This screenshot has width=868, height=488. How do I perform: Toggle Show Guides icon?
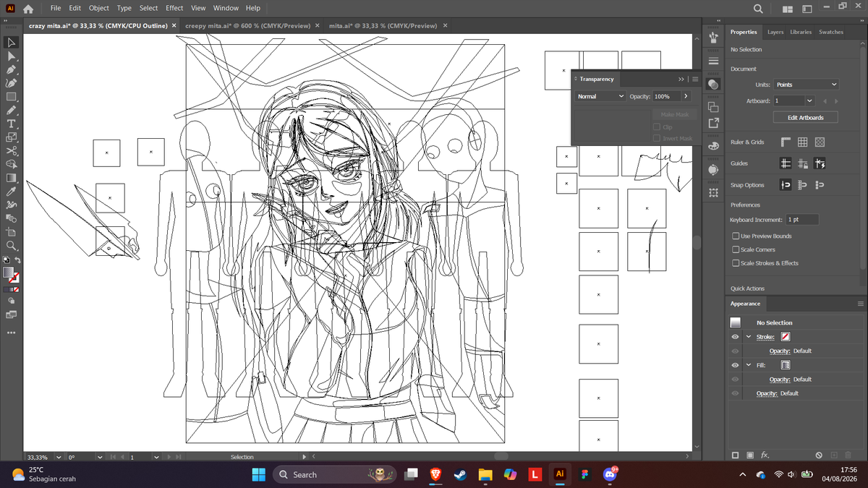[x=787, y=164]
